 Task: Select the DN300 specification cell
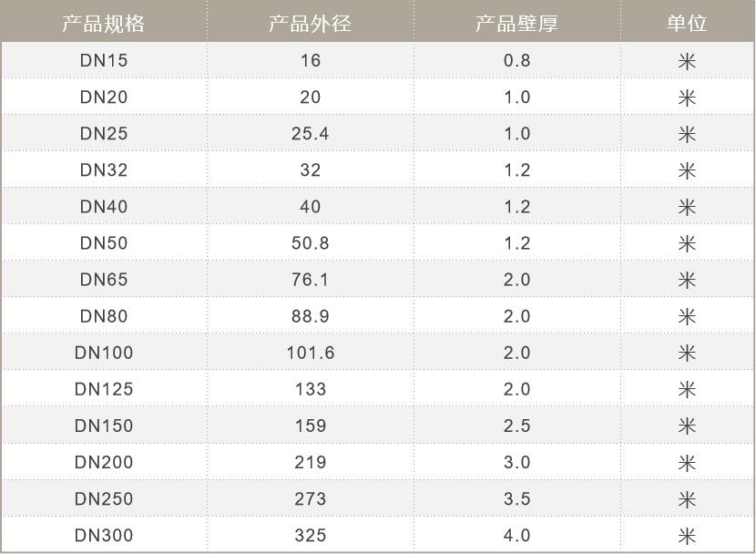tap(104, 535)
